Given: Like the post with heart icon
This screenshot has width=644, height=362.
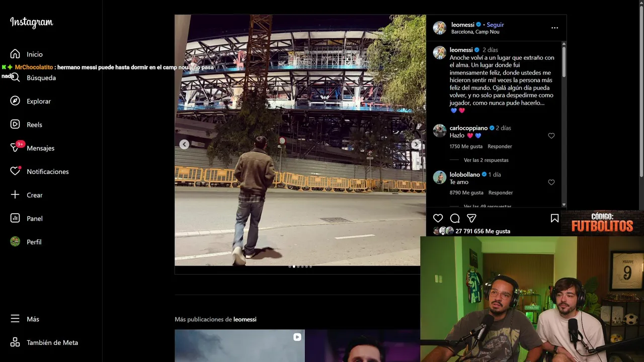Looking at the screenshot, I should click(x=438, y=218).
